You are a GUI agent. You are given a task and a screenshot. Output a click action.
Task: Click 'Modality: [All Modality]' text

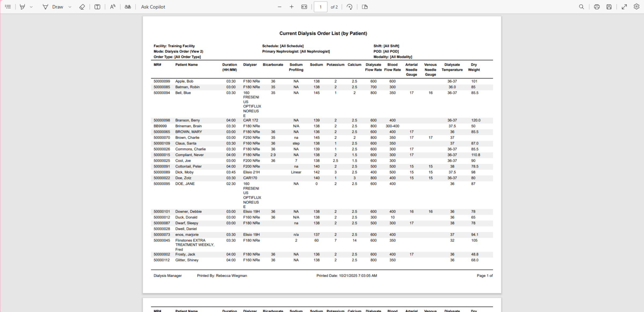click(393, 57)
